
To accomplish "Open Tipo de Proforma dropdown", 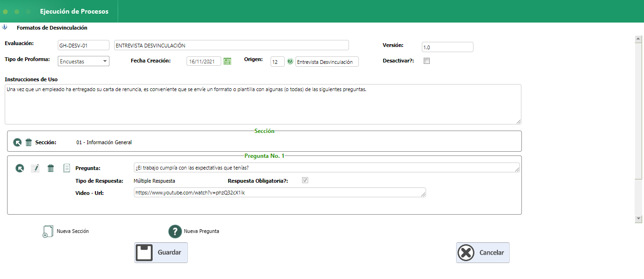I will point(84,61).
